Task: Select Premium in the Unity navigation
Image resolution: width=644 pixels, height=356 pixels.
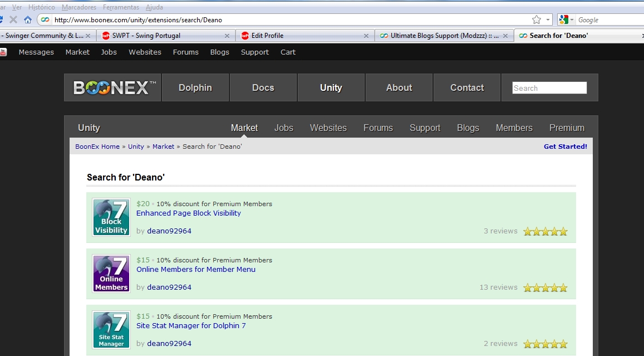Action: [567, 128]
